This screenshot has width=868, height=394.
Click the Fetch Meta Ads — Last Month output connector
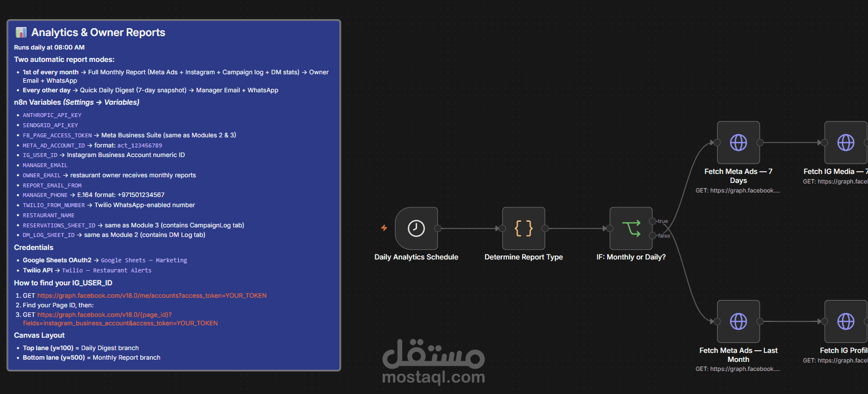coord(760,321)
